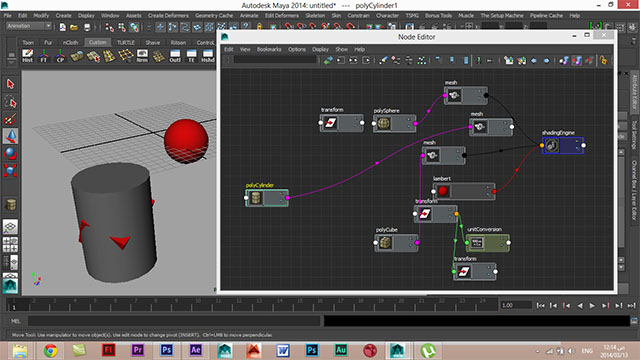Image resolution: width=640 pixels, height=360 pixels.
Task: Click the Hist shelf button
Action: tap(27, 56)
